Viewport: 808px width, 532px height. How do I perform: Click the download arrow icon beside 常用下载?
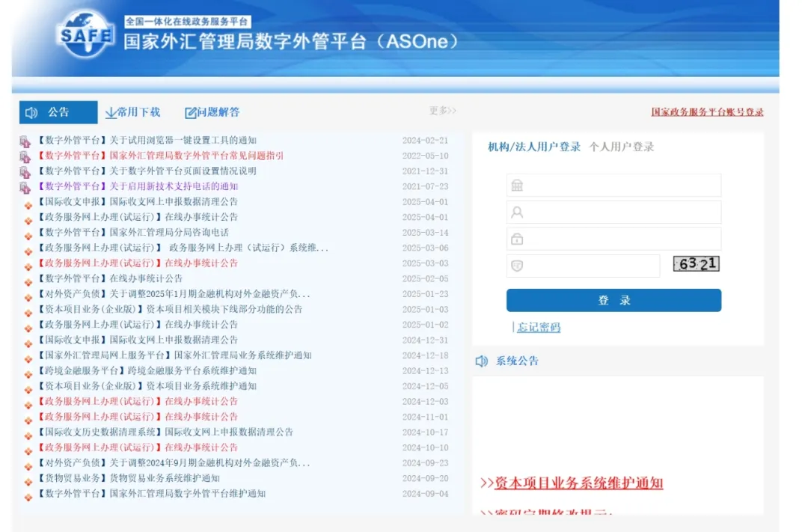point(111,113)
